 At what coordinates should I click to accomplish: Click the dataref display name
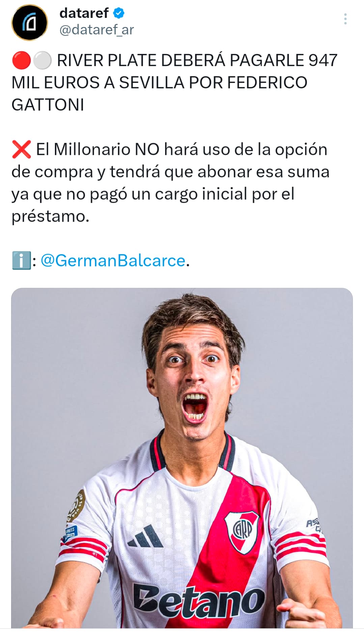(x=84, y=13)
